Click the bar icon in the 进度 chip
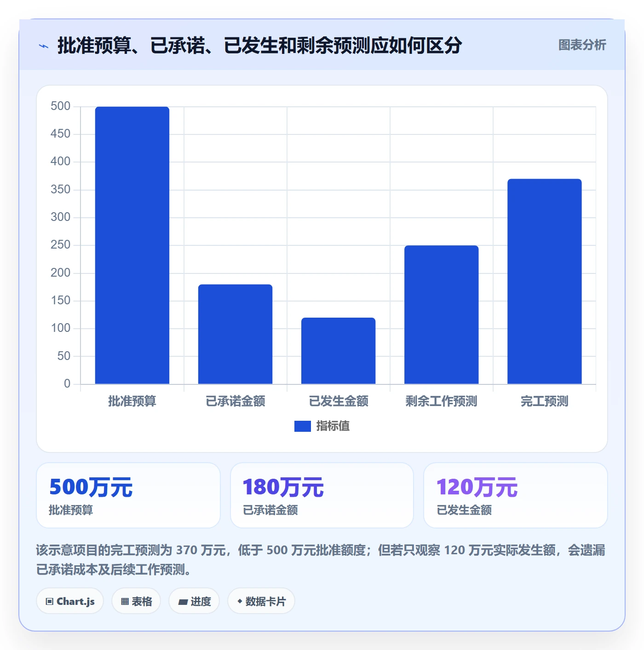The height and width of the screenshot is (650, 644). [x=183, y=602]
